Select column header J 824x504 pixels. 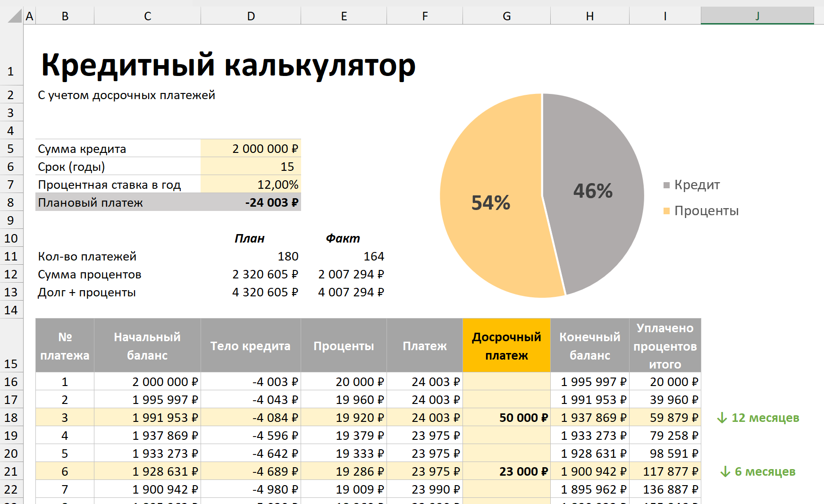(757, 16)
